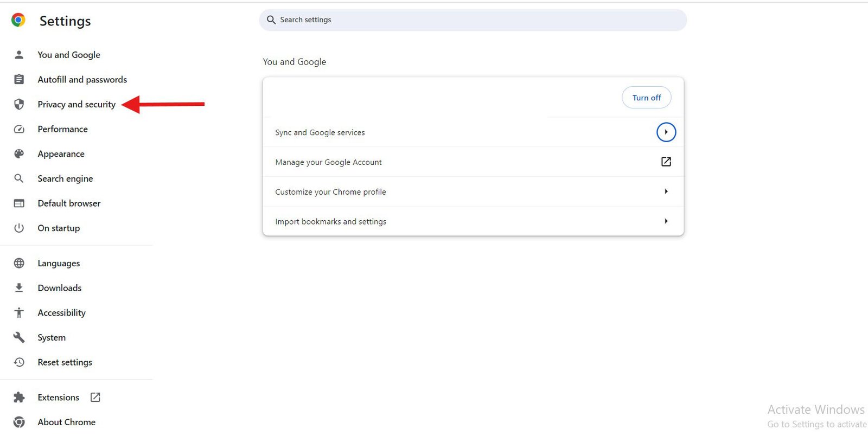Open Customize your Chrome profile row
Image resolution: width=868 pixels, height=448 pixels.
(x=473, y=191)
